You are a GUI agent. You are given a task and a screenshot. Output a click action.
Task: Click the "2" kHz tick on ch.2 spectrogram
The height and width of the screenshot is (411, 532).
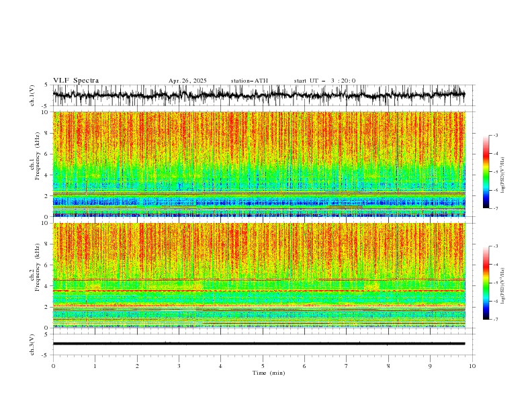coord(47,307)
